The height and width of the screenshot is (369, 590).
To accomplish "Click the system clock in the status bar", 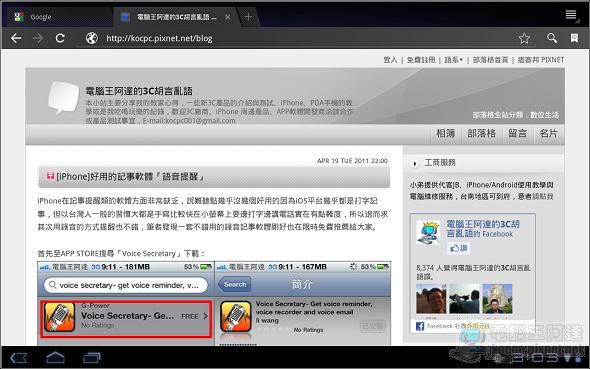I will [536, 357].
